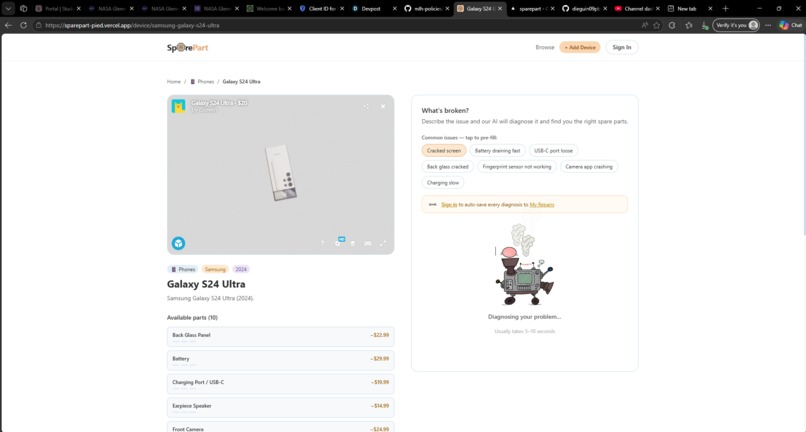Select the USB-C port loose chip

coord(553,151)
